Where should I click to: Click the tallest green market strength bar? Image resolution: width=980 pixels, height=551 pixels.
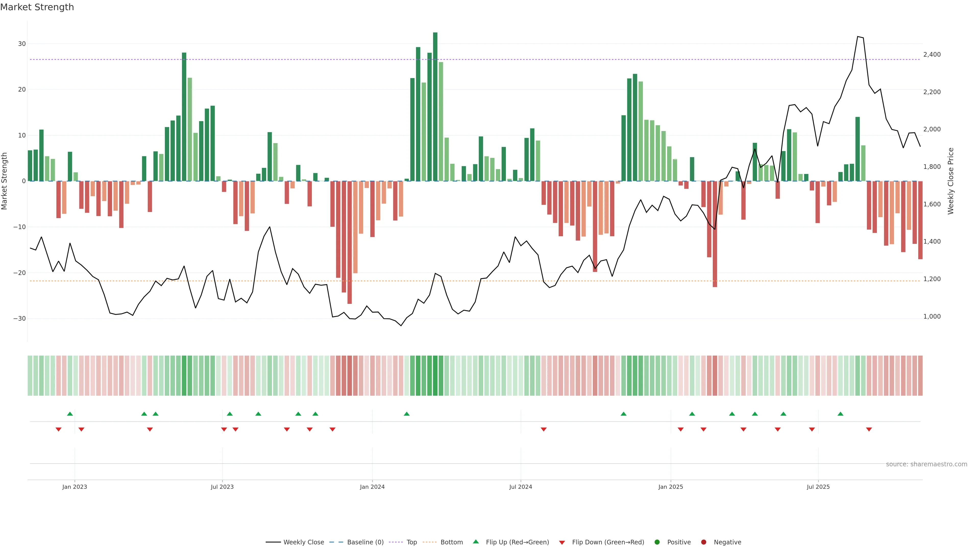(435, 106)
